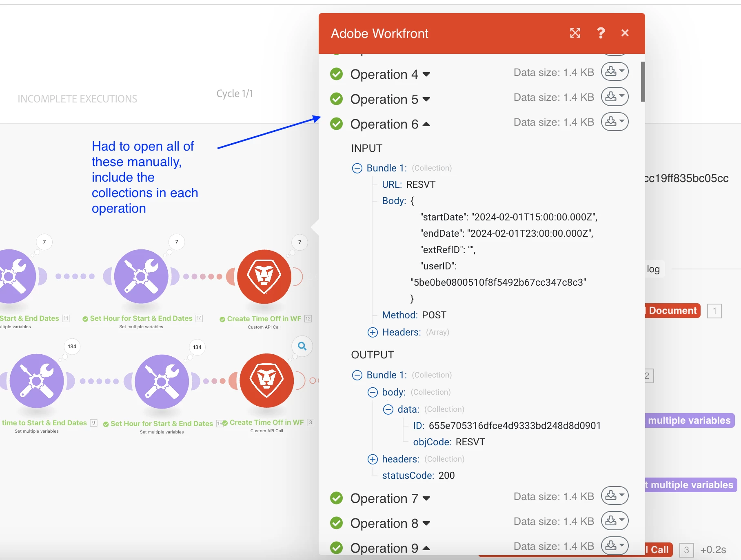741x560 pixels.
Task: Close the Adobe Workfront panel
Action: pyautogui.click(x=625, y=33)
